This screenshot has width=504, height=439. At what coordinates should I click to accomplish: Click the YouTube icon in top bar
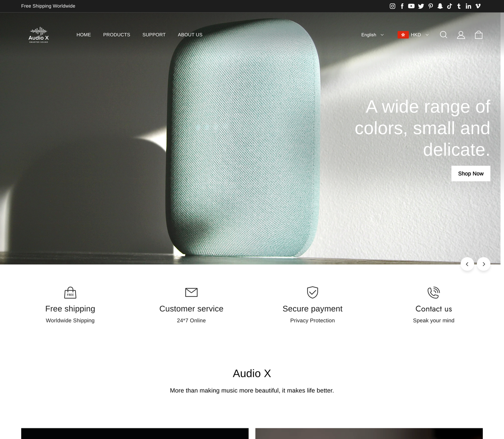[x=411, y=6]
